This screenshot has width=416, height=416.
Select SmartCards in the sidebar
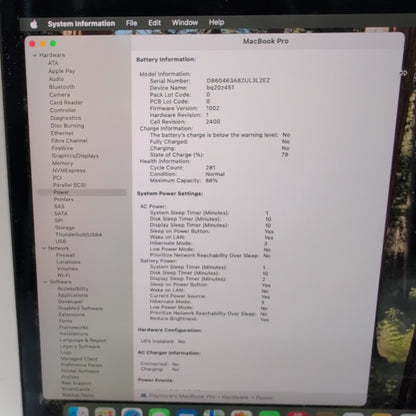[76, 389]
